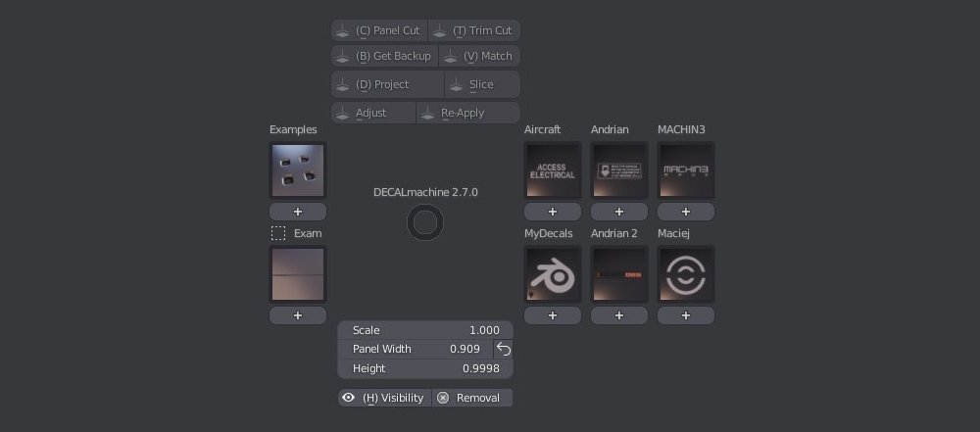Open the Andrian 2 decal thumbnail
The width and height of the screenshot is (980, 432).
coord(618,274)
